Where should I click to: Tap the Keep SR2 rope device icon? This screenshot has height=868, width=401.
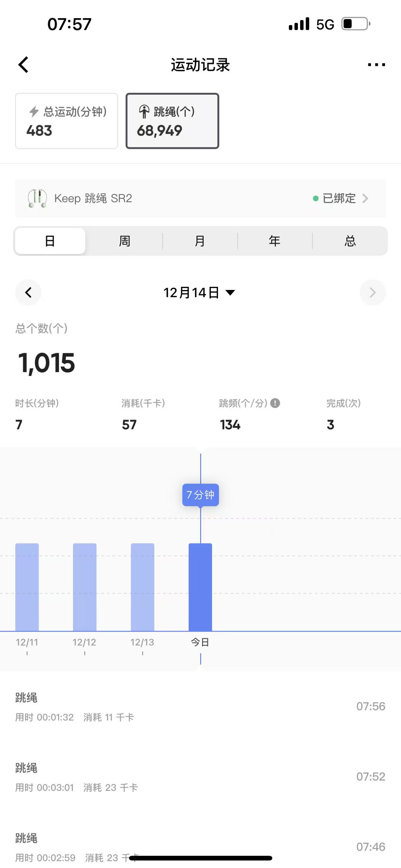(37, 198)
